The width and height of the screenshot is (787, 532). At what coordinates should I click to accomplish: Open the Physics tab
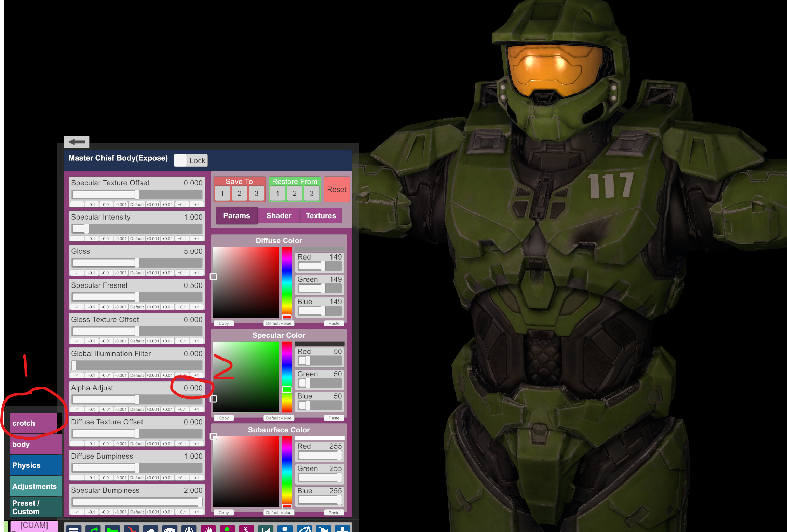pyautogui.click(x=36, y=465)
